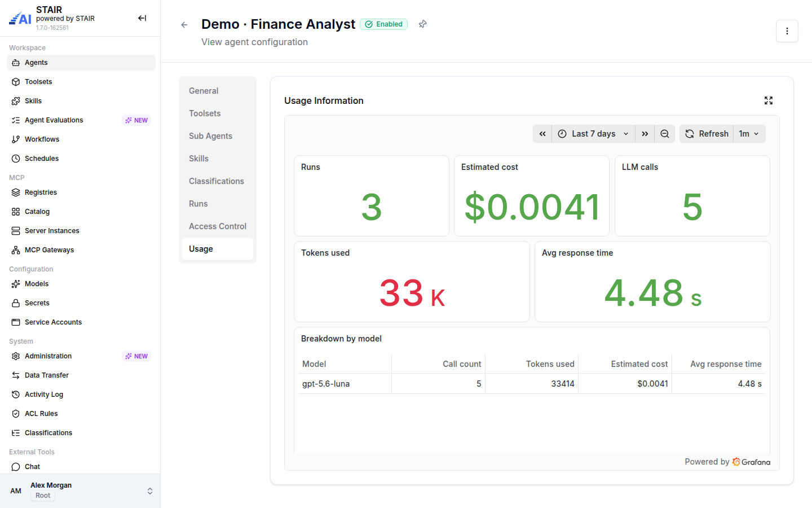
Task: Go back using the left arrow
Action: point(184,25)
